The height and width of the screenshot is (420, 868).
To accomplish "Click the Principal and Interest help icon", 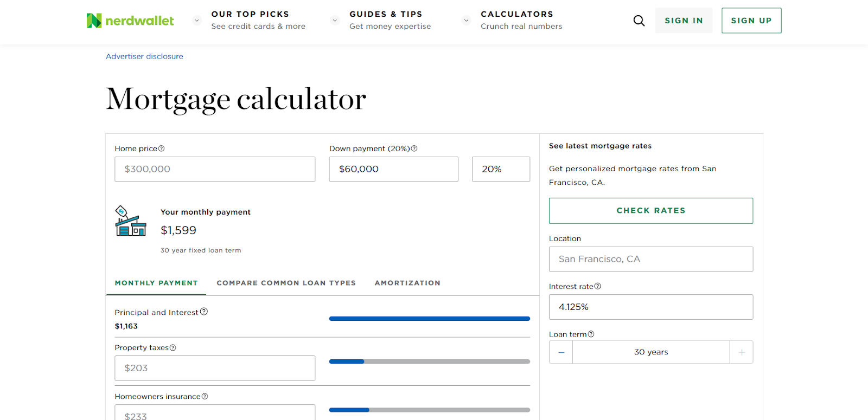I will pos(204,312).
